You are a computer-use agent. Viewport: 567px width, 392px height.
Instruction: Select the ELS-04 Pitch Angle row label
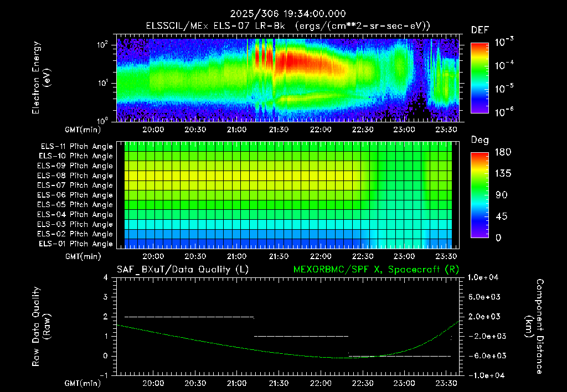click(x=75, y=215)
